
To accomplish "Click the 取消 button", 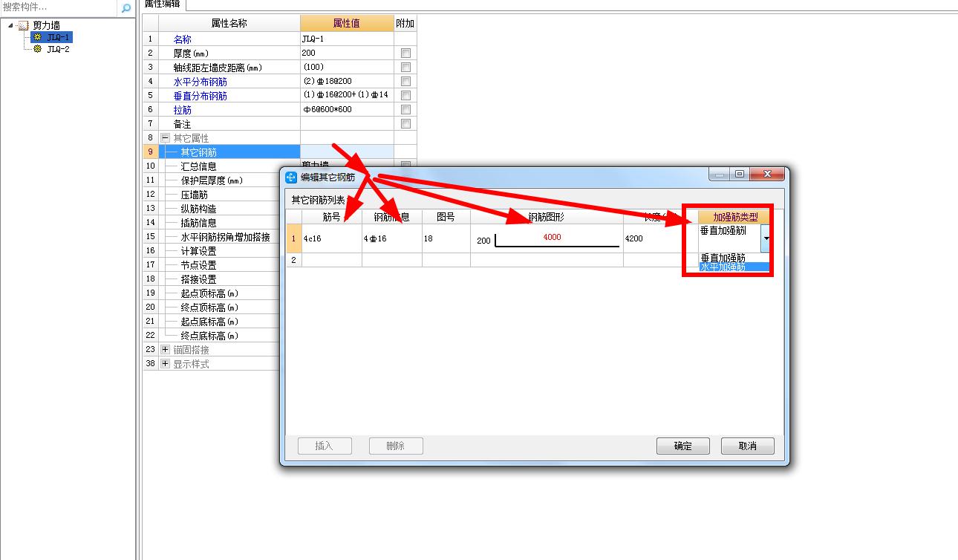I will point(748,446).
